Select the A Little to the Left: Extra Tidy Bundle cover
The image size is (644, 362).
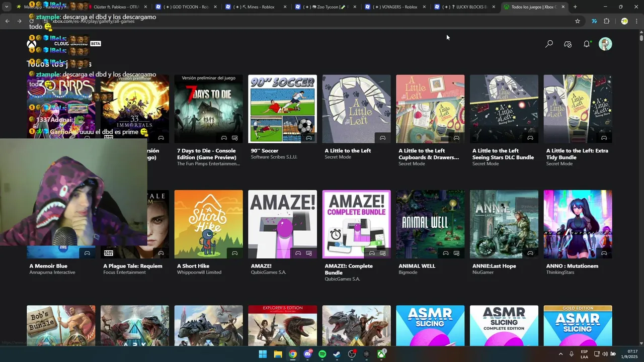[578, 109]
